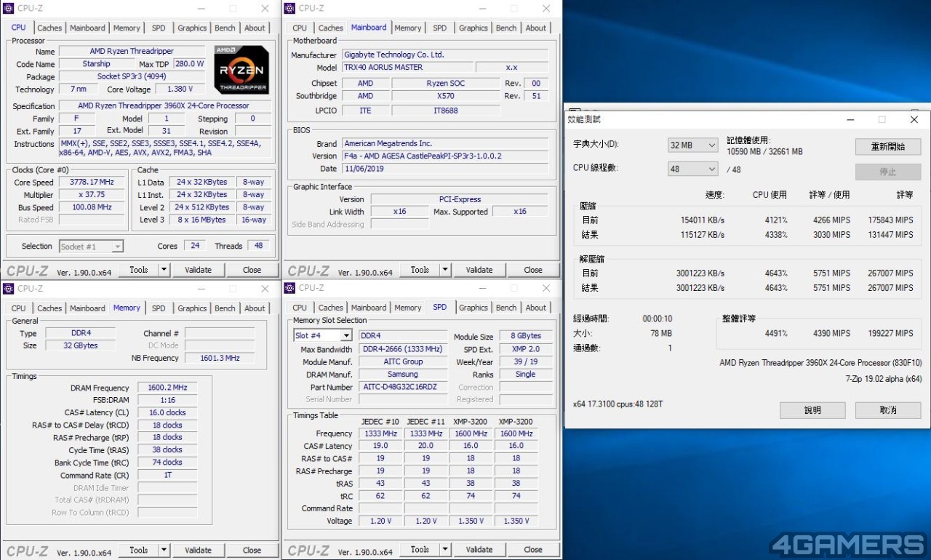Select Bench tab in the SPD window
The width and height of the screenshot is (931, 560).
click(x=506, y=308)
